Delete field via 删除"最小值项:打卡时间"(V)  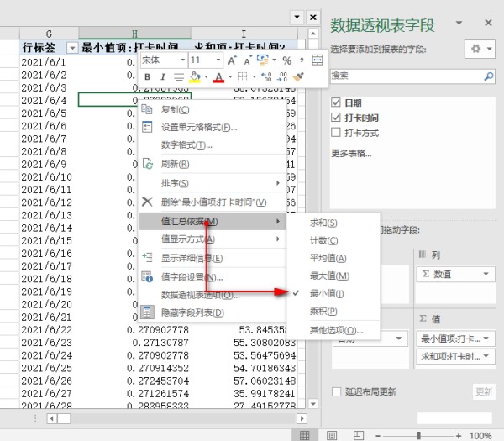click(213, 202)
